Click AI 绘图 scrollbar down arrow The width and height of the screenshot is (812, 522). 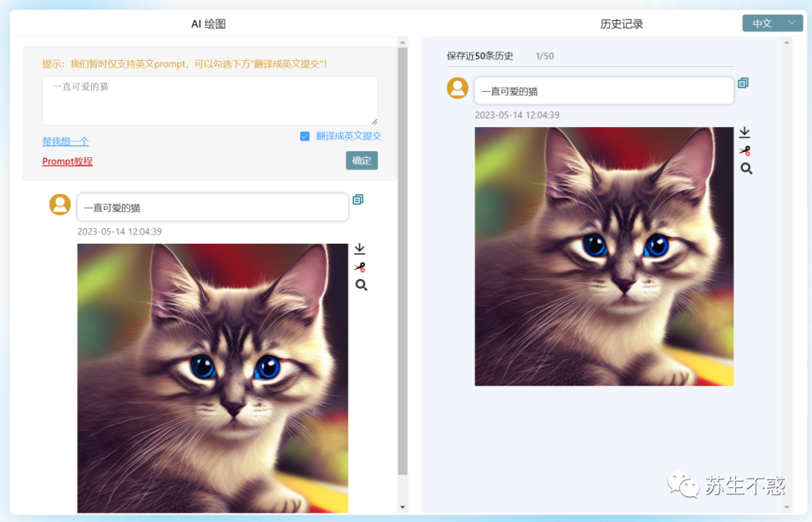point(402,508)
